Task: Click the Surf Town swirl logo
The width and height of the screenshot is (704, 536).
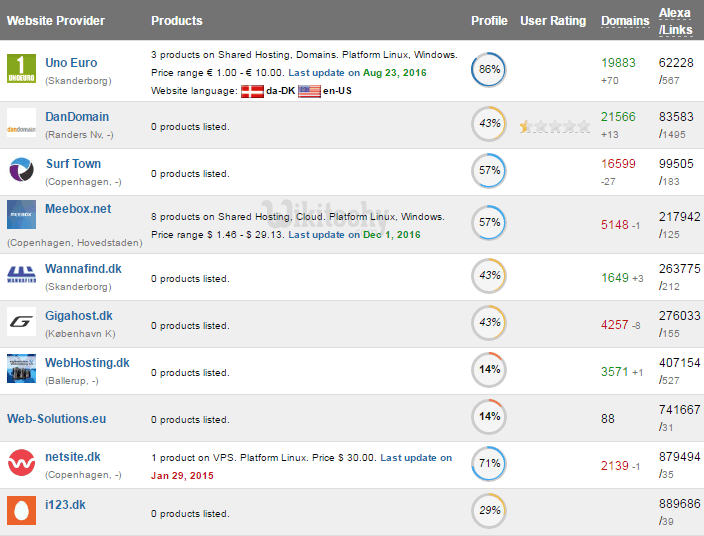Action: coord(21,170)
